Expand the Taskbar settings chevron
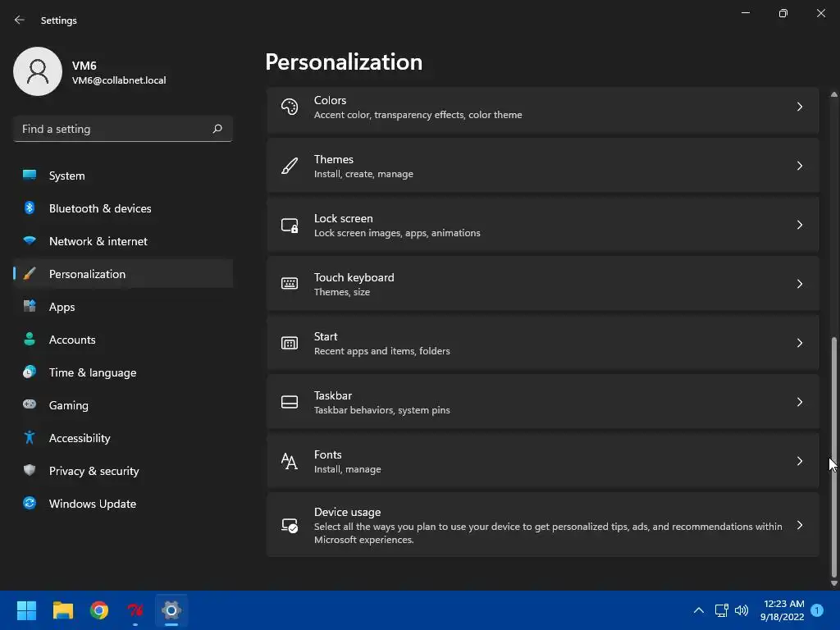The height and width of the screenshot is (630, 840). pos(799,402)
